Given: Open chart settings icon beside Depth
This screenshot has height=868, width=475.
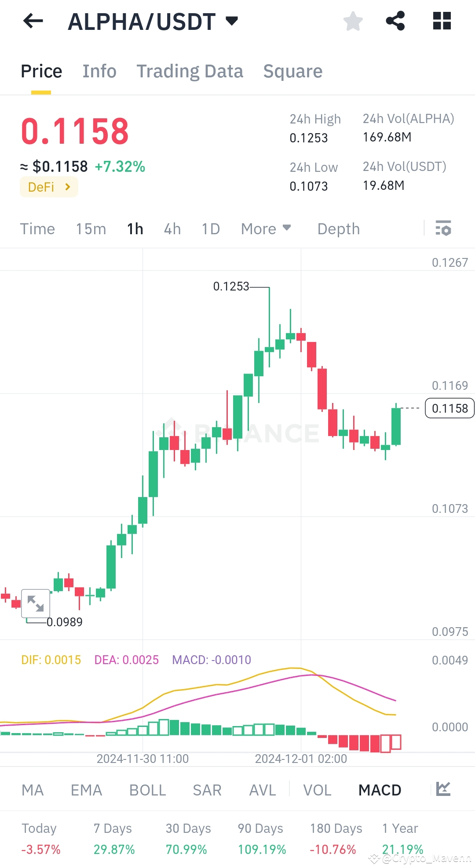Looking at the screenshot, I should (x=444, y=229).
